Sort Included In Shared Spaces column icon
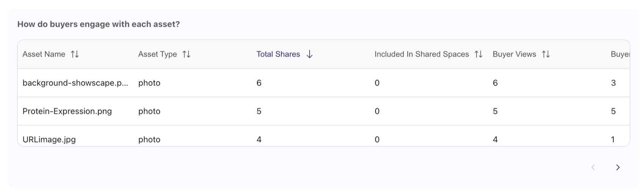644x192 pixels. coord(478,54)
